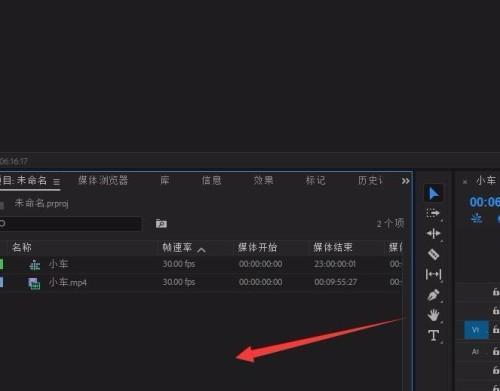Screen dimensions: 500x391
Task: Click the 帧速率 column header
Action: point(177,247)
